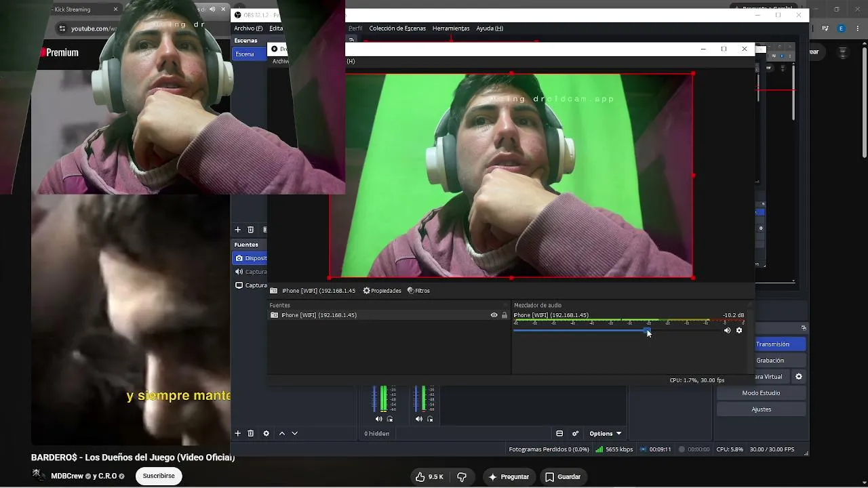The width and height of the screenshot is (868, 488).
Task: Like the YouTube video (9.5 K)
Action: tap(429, 477)
